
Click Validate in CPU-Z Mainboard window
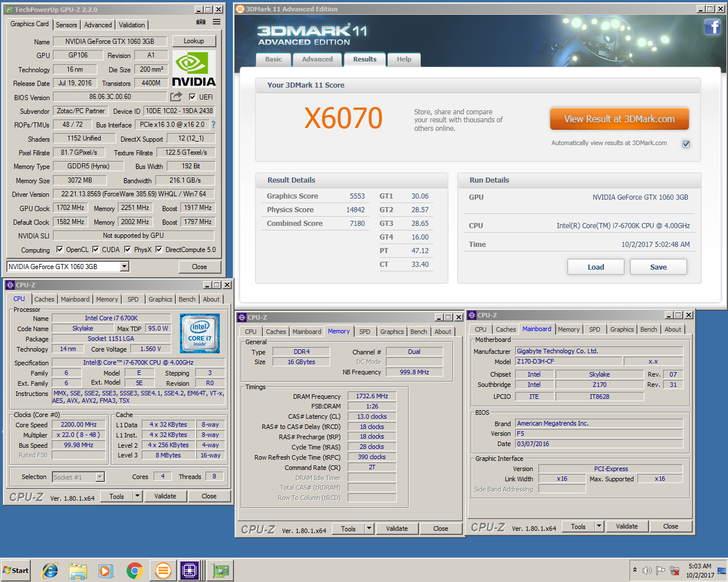[x=627, y=526]
